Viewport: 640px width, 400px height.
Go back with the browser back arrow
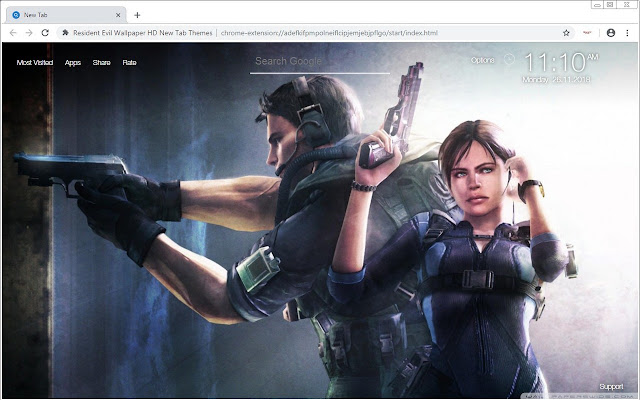tap(13, 33)
